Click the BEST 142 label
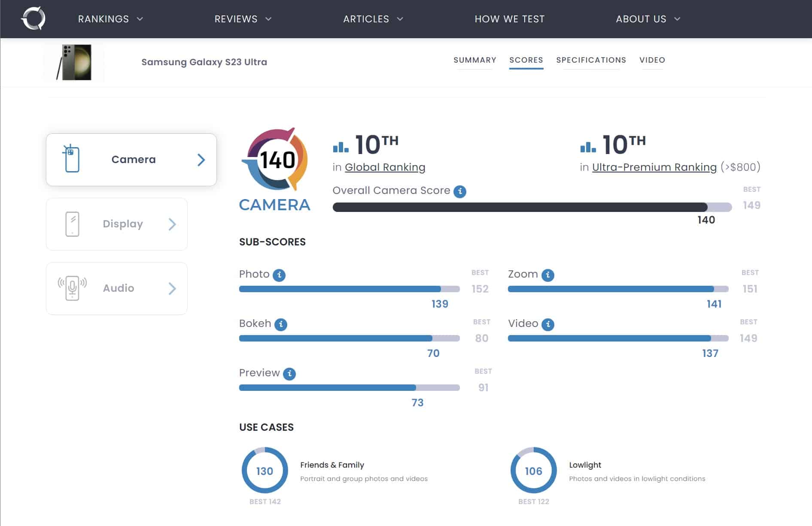 [265, 502]
